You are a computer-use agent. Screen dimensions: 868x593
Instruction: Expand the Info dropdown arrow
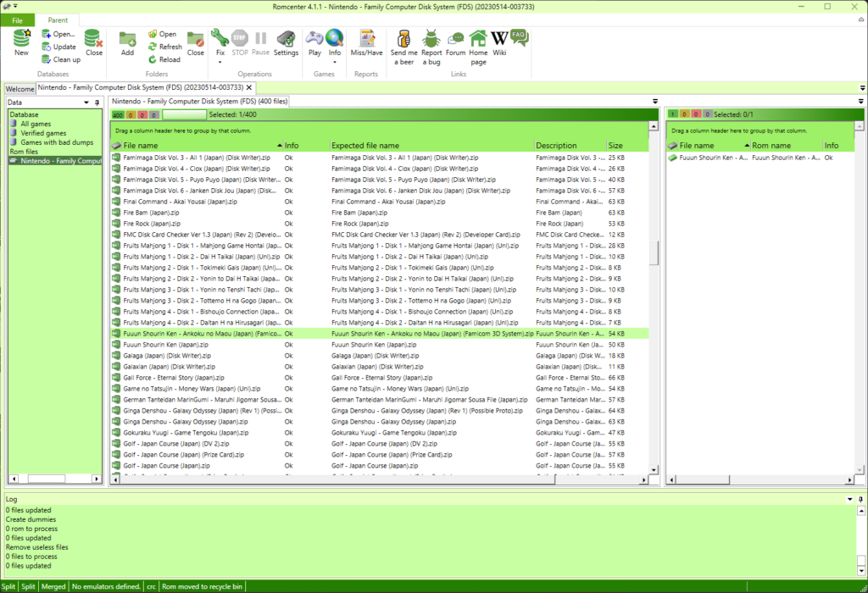[334, 62]
